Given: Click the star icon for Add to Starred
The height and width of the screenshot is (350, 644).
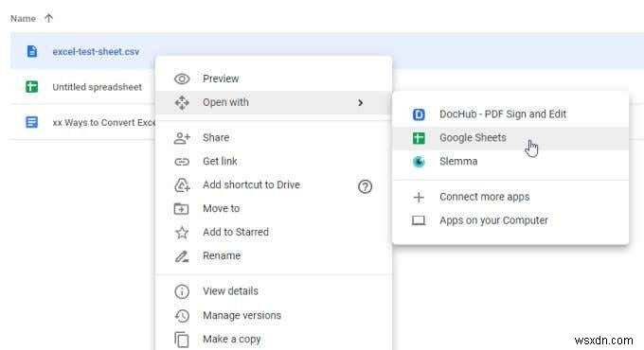Looking at the screenshot, I should pos(182,233).
